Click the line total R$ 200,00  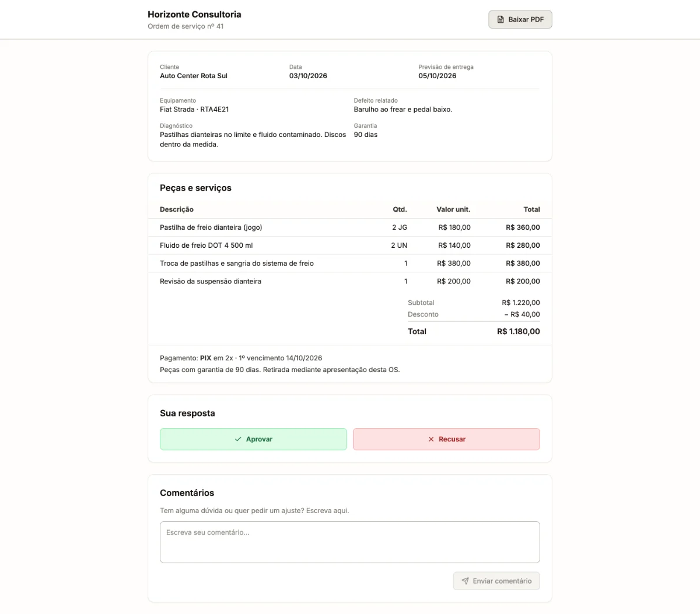523,281
